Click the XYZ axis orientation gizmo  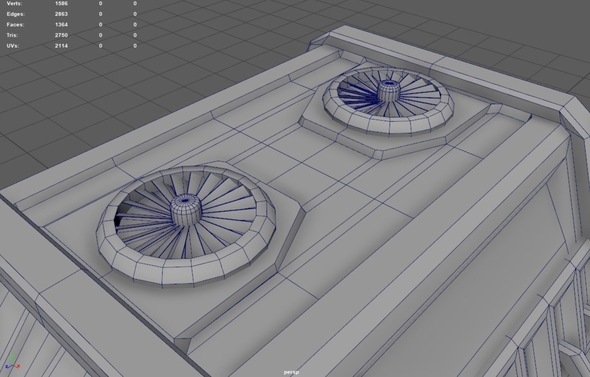click(x=12, y=362)
